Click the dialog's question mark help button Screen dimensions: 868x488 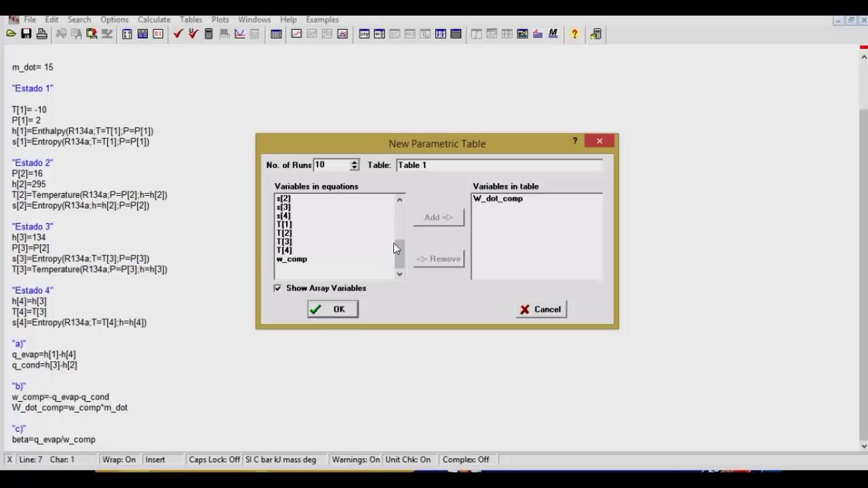point(575,141)
